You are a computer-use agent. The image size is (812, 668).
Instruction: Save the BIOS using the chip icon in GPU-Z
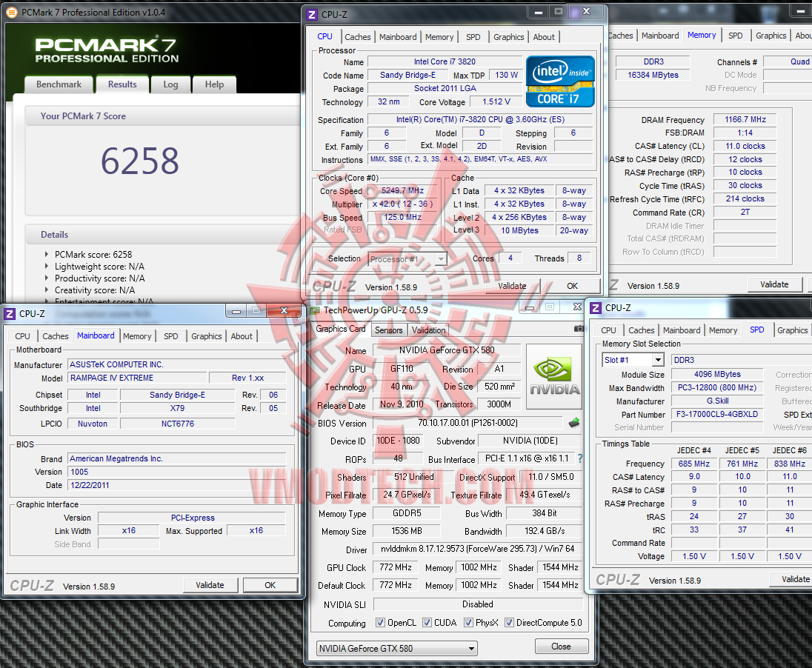point(573,423)
